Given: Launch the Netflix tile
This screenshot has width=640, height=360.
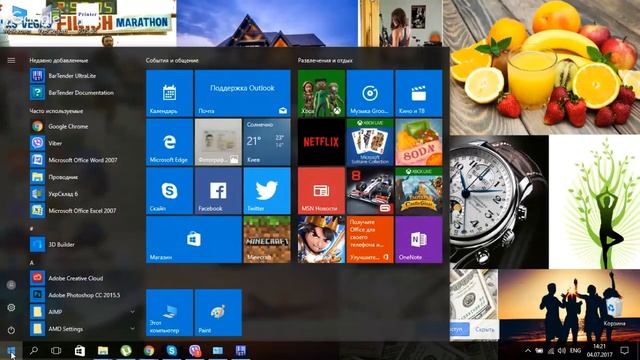Looking at the screenshot, I should pyautogui.click(x=321, y=142).
